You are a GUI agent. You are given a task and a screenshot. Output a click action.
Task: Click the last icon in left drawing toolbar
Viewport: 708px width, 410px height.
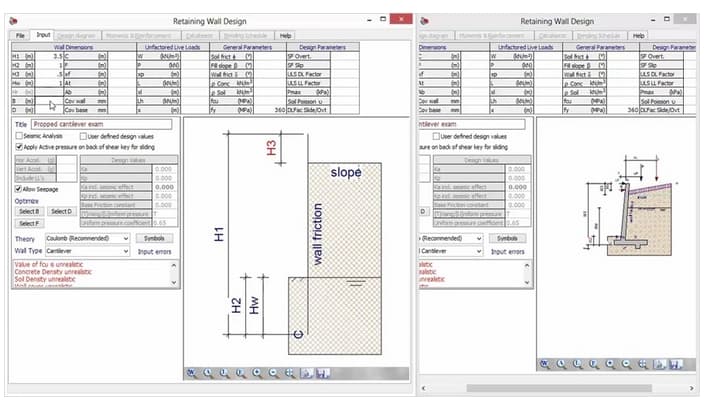321,372
